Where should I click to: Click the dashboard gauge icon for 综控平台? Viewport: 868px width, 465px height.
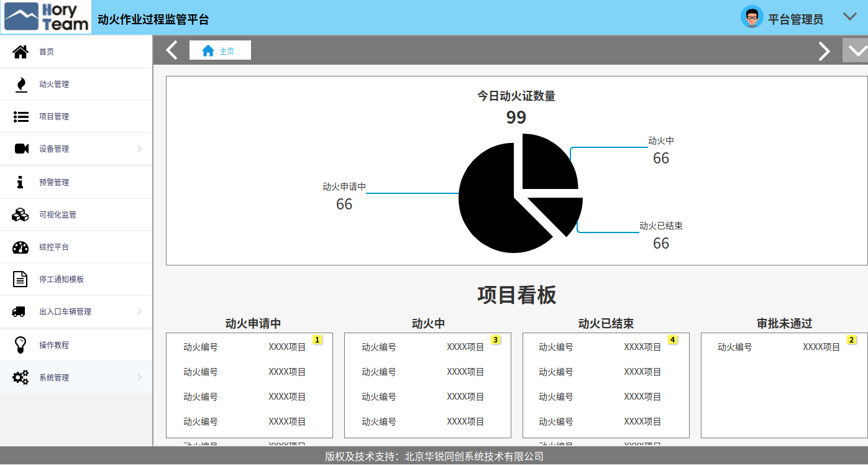21,247
